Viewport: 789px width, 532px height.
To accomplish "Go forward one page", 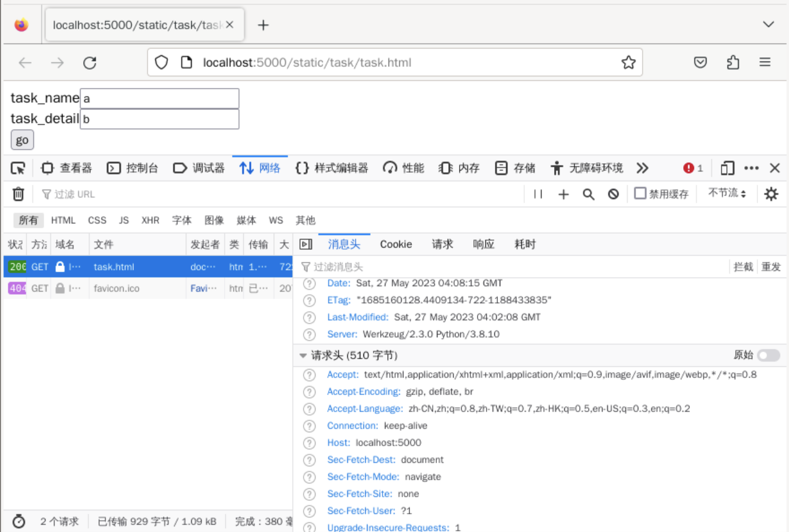I will [x=57, y=63].
